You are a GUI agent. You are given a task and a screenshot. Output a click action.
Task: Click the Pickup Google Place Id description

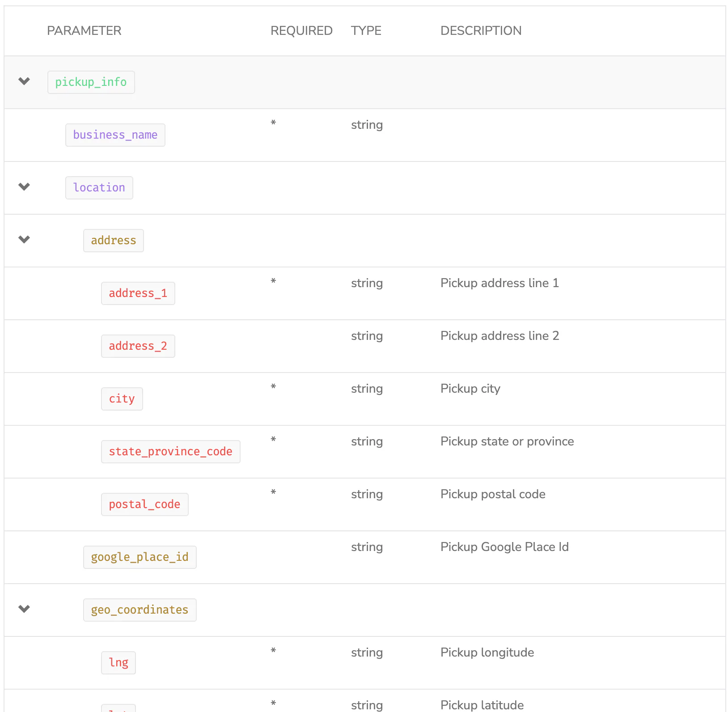[504, 547]
